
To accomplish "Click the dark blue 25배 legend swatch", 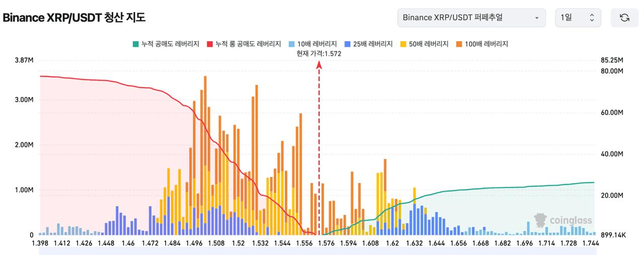I will point(348,44).
